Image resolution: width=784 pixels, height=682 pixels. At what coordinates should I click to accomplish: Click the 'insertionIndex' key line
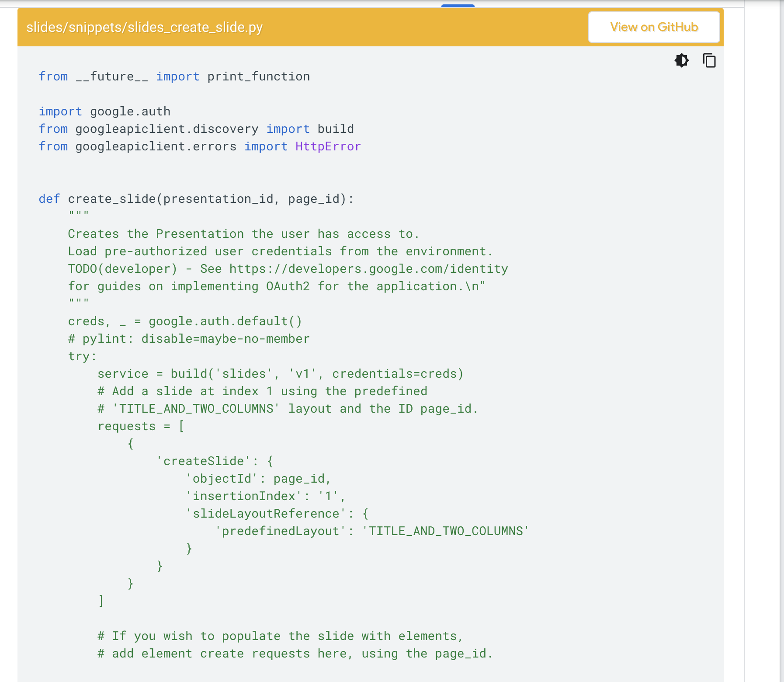coord(266,496)
